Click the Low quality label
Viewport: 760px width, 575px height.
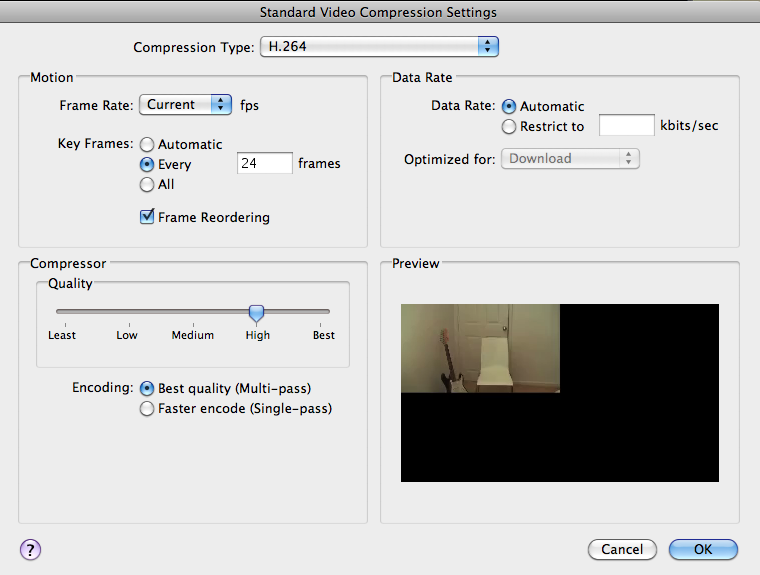(x=127, y=335)
